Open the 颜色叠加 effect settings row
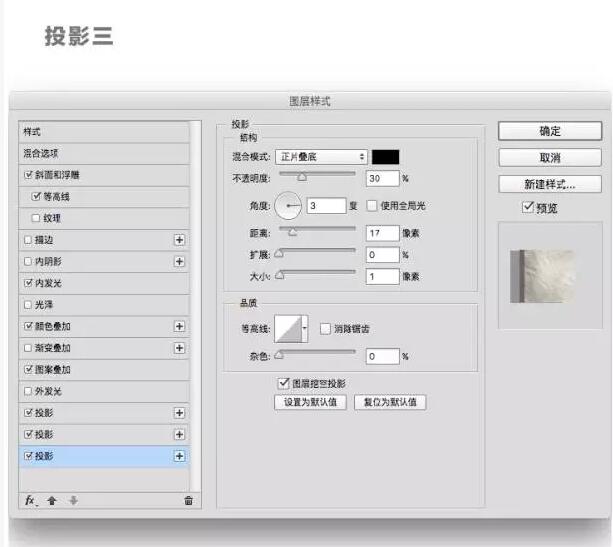Screen dimensions: 613x547 click(104, 326)
